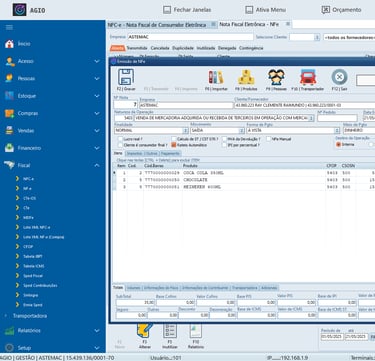Click the Vendas sidebar icon

9,131
